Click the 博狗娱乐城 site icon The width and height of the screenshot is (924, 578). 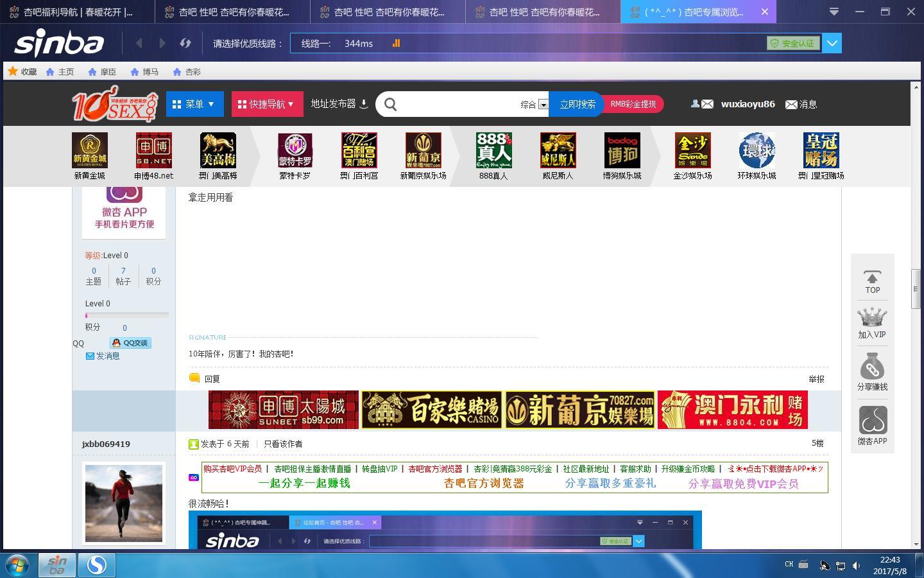[622, 150]
